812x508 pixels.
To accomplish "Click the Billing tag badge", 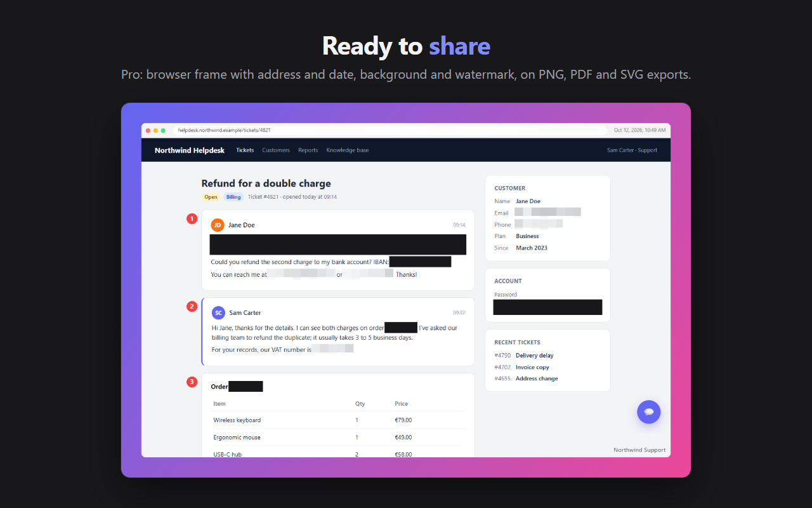I will point(233,197).
